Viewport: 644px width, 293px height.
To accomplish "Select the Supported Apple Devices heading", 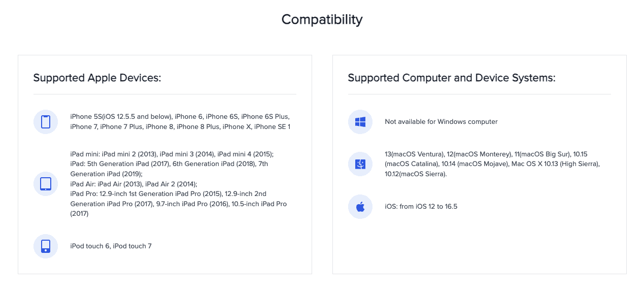I will pos(97,78).
